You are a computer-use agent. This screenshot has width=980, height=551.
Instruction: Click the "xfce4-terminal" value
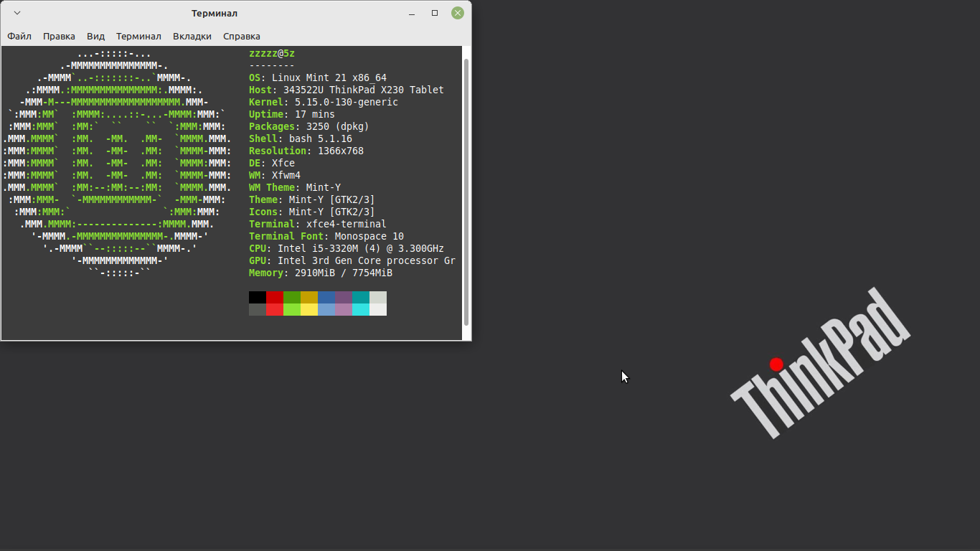click(347, 225)
